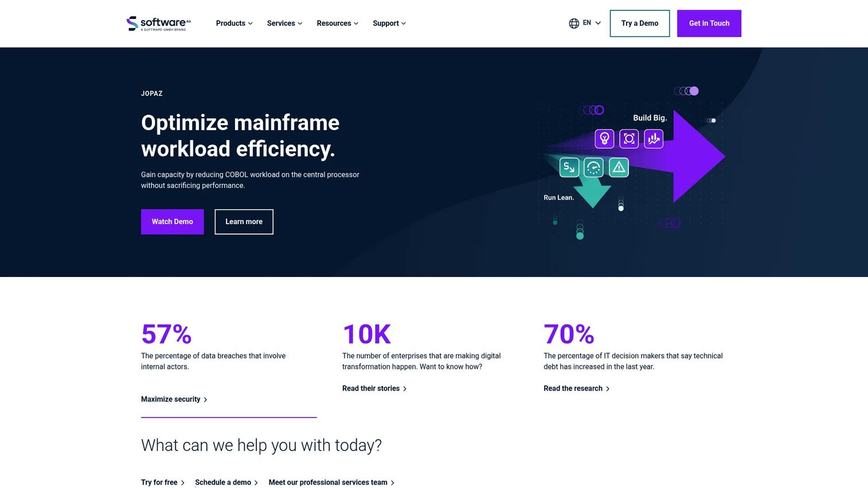Play the Watch Demo button
This screenshot has width=868, height=488.
(173, 222)
